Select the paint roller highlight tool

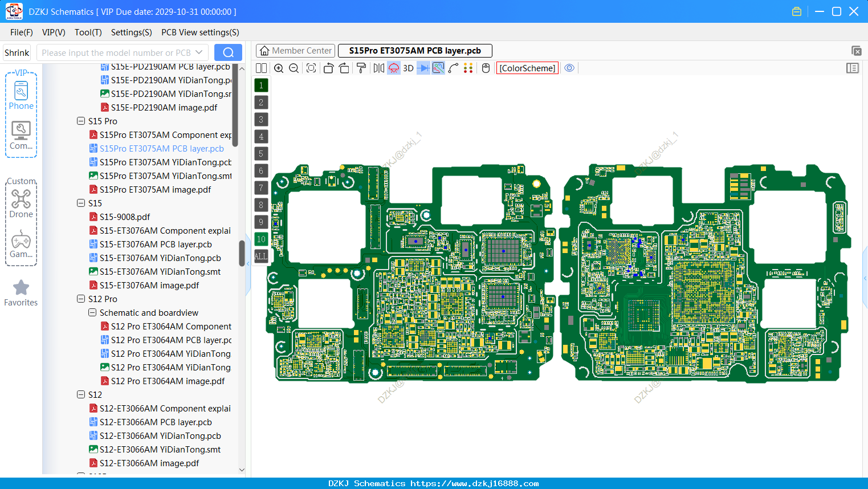click(x=361, y=68)
